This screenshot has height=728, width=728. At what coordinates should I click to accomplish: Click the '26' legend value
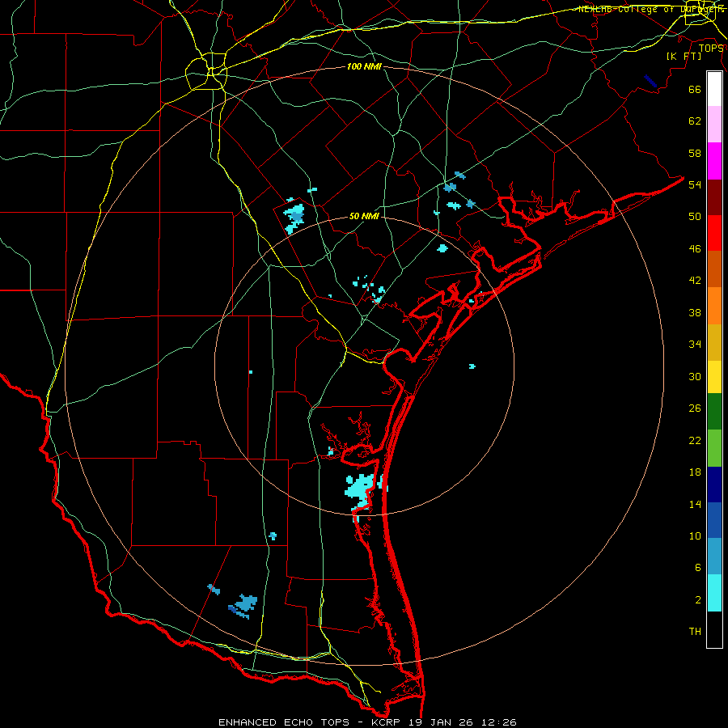(x=695, y=408)
